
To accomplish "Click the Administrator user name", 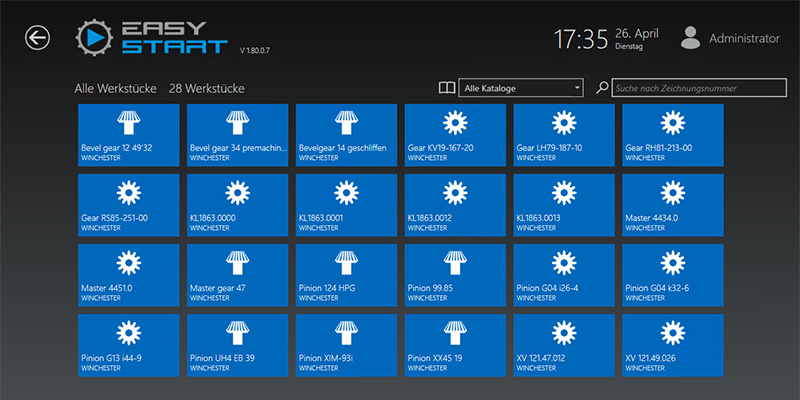I will tap(744, 38).
